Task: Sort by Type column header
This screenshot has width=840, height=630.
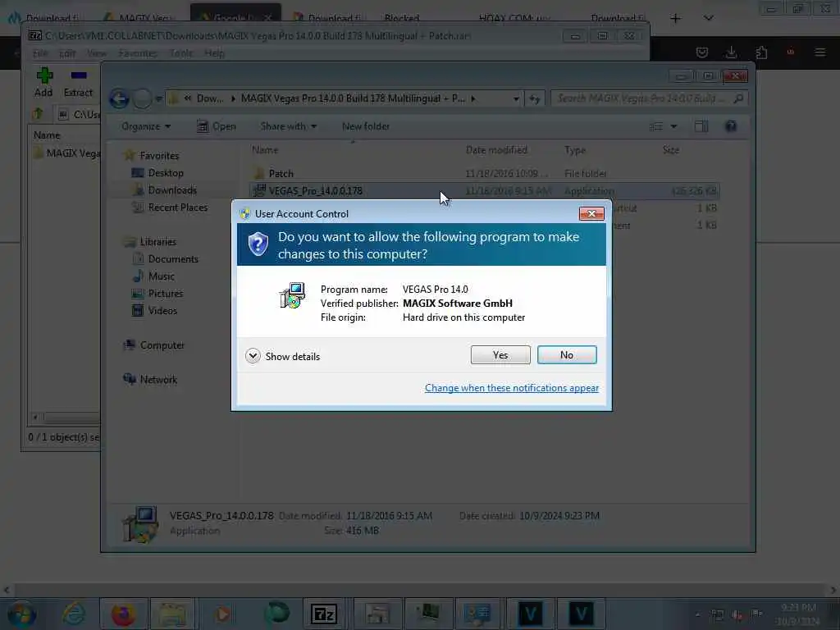Action: click(x=575, y=150)
